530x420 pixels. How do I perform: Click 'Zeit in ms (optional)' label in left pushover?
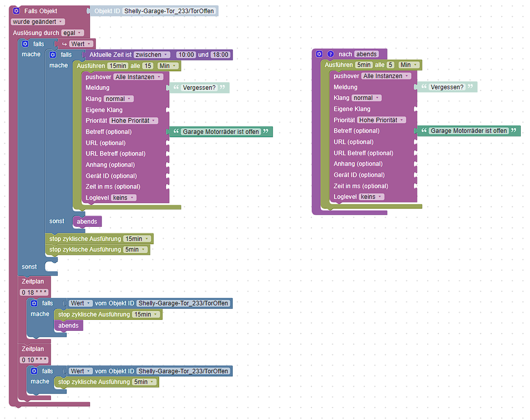(x=113, y=187)
